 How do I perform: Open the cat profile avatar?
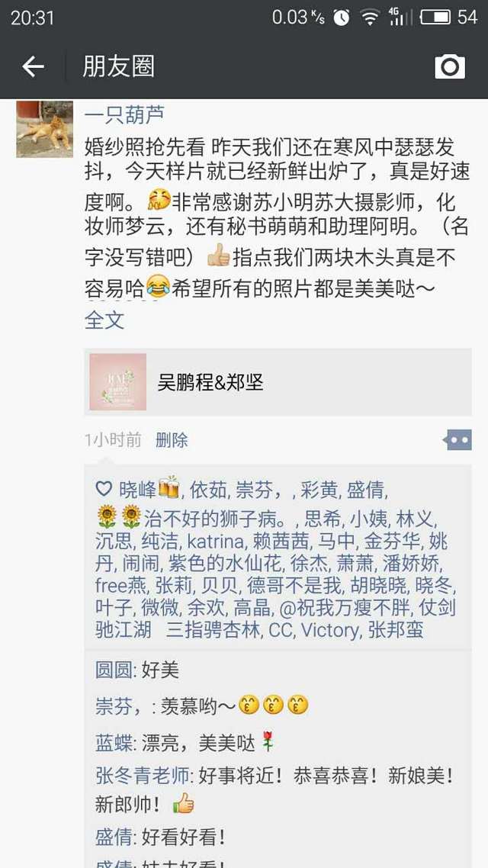(x=45, y=129)
